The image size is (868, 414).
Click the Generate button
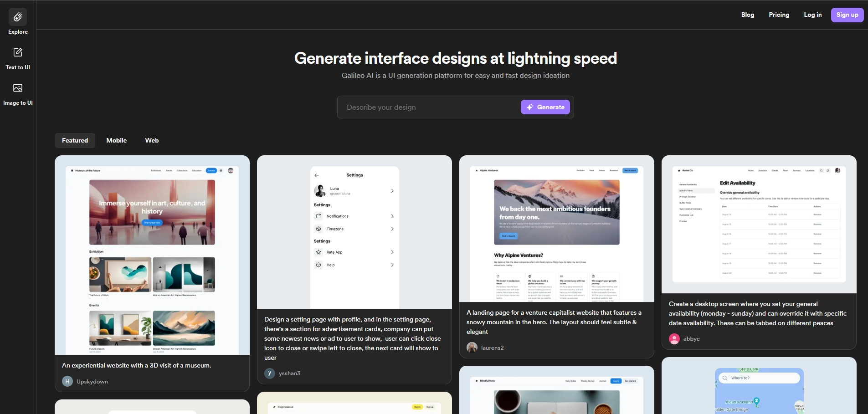545,107
